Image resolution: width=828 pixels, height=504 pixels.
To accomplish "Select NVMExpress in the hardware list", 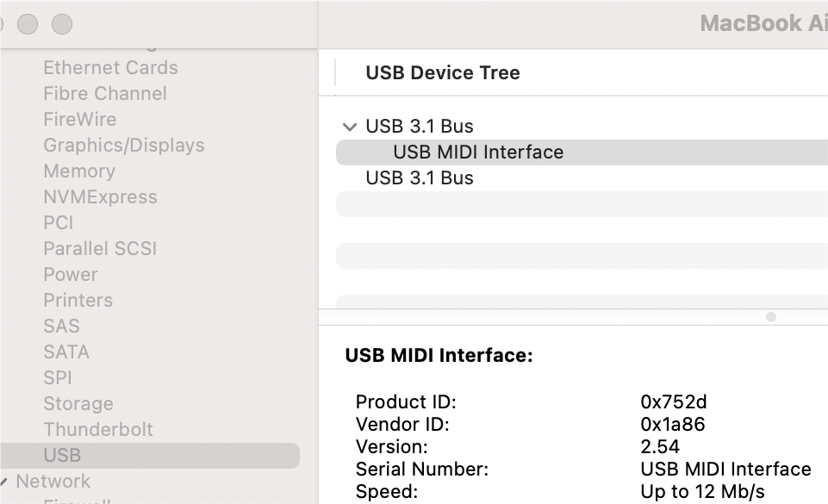I will tap(100, 196).
